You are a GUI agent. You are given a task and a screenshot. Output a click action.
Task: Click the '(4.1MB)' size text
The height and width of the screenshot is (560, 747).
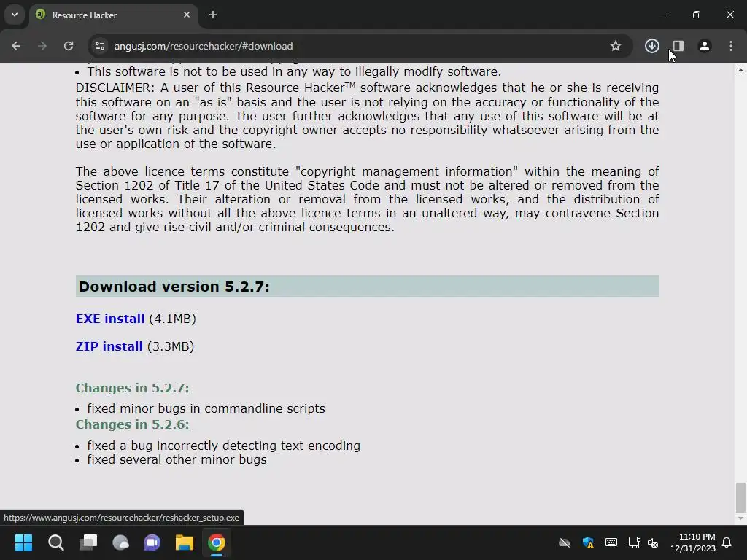click(172, 319)
